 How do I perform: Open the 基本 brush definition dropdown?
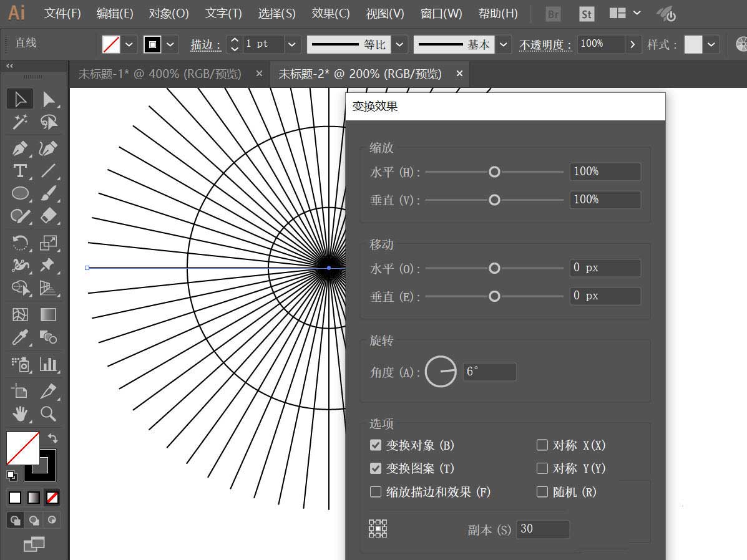coord(504,44)
